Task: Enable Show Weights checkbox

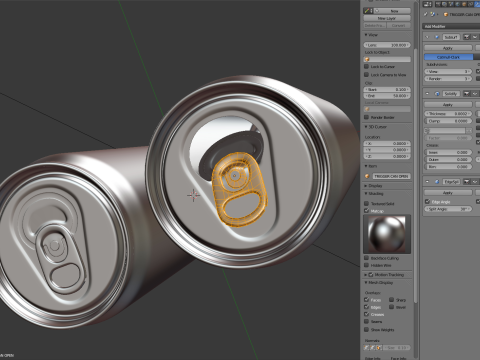Action: click(367, 330)
